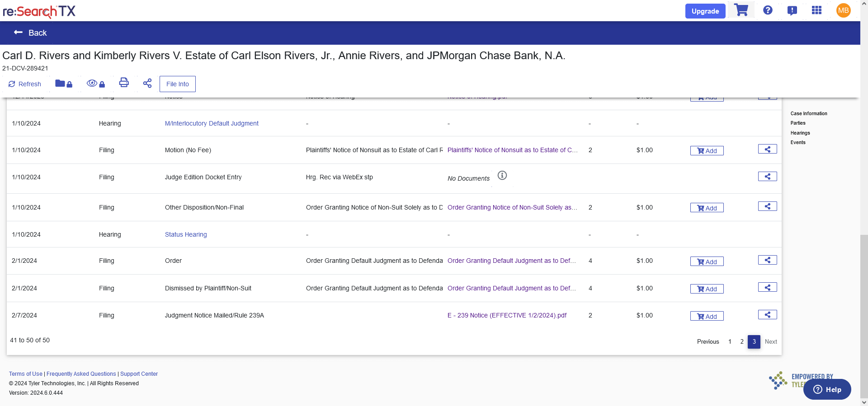The image size is (868, 406).
Task: Open the help question mark icon in header
Action: tap(768, 10)
